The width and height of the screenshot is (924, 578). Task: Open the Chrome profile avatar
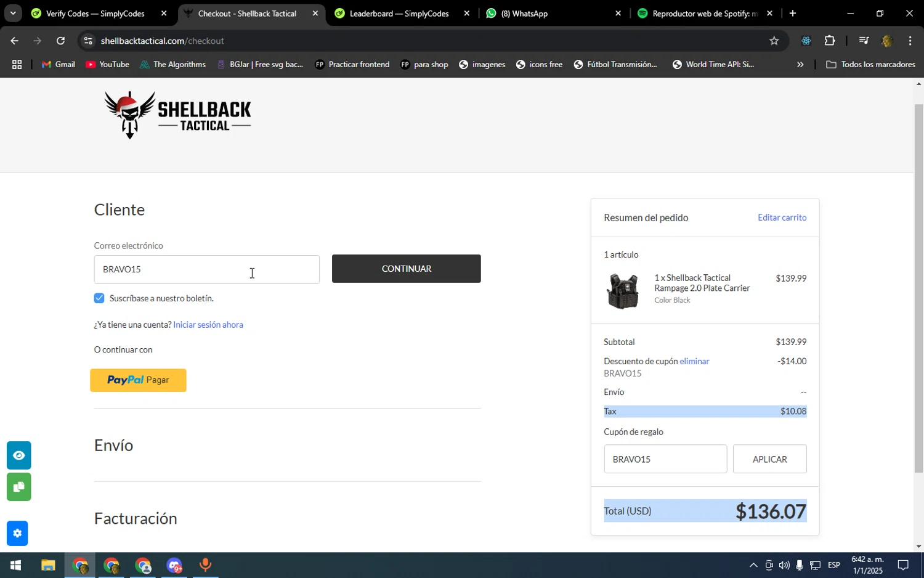(x=887, y=41)
